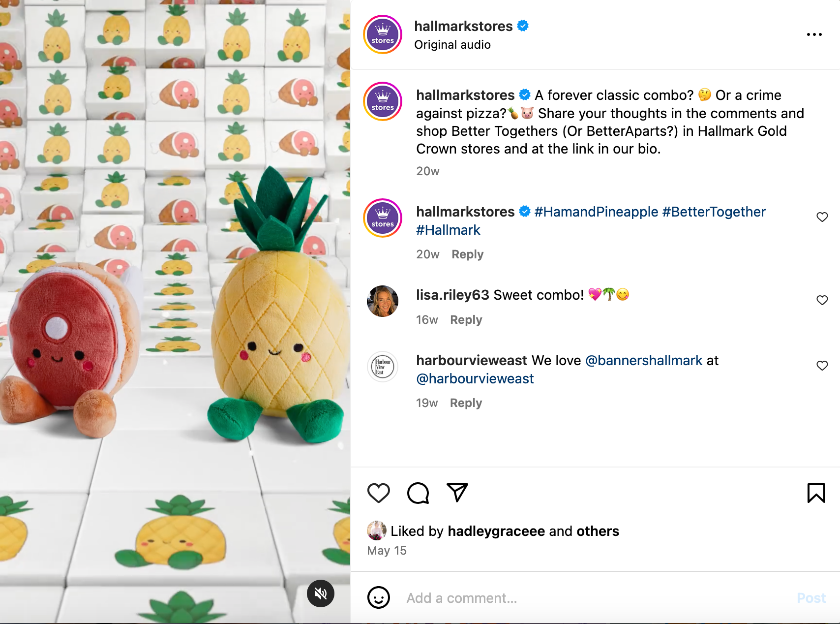The image size is (840, 624).
Task: Open the hallmarkstores header profile picture
Action: 383,34
